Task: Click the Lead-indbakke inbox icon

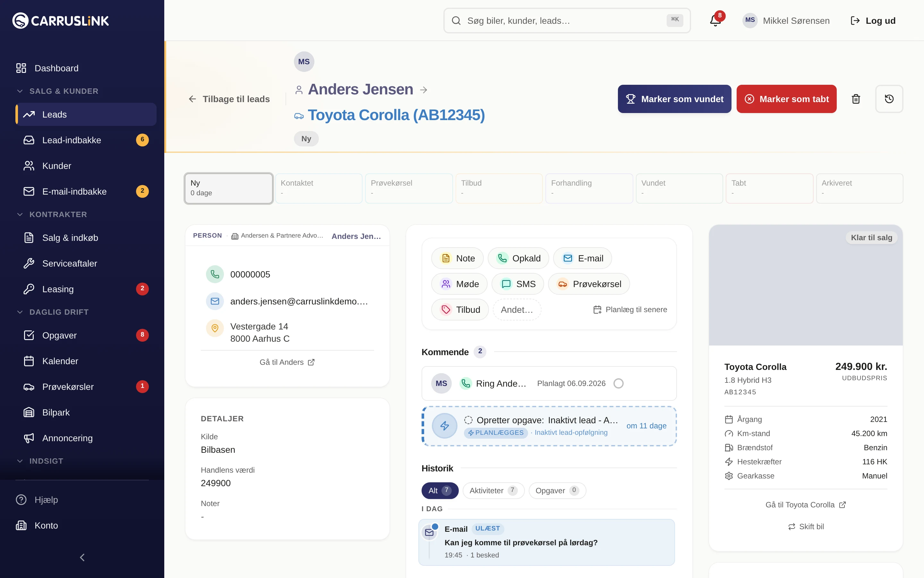Action: (x=29, y=140)
